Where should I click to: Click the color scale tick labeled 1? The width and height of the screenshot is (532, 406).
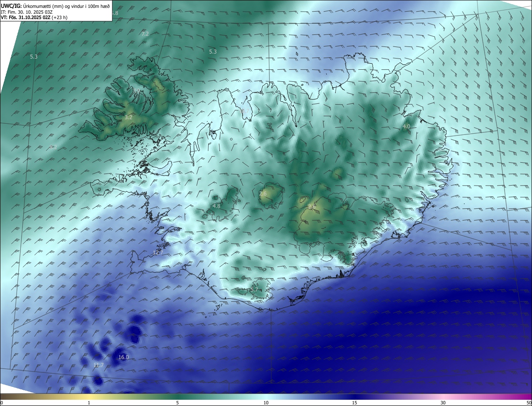point(89,403)
